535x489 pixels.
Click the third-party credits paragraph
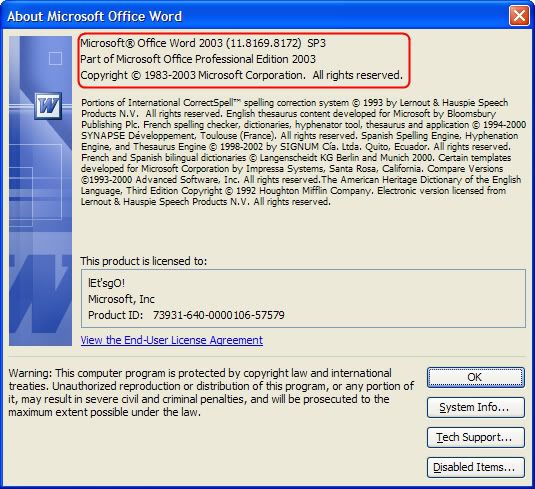[303, 152]
